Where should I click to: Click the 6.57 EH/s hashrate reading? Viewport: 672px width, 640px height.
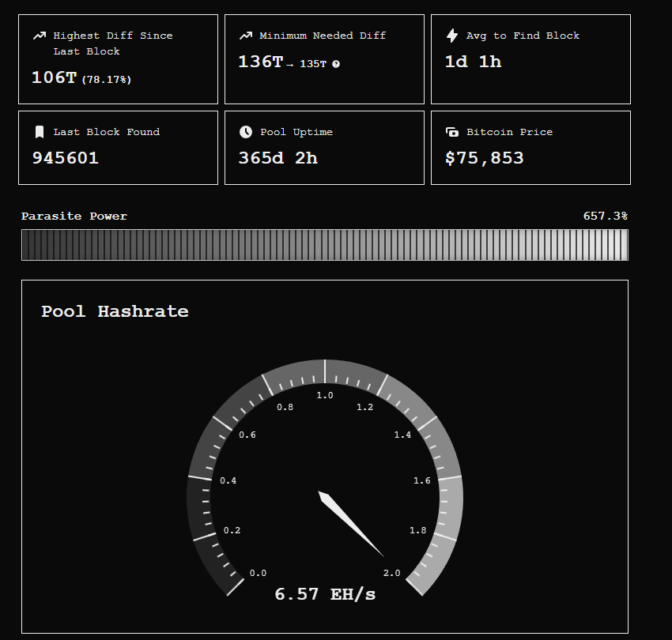pyautogui.click(x=325, y=594)
